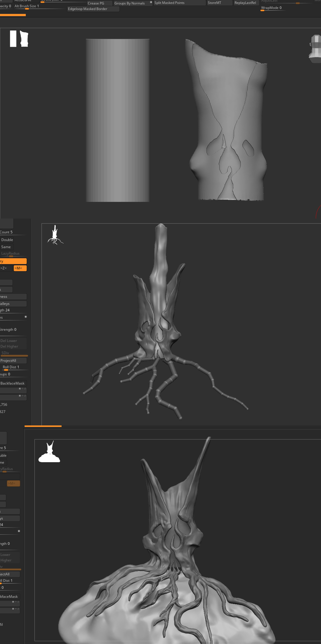Click the two-cylinder silhouette thumbnail

click(x=19, y=39)
